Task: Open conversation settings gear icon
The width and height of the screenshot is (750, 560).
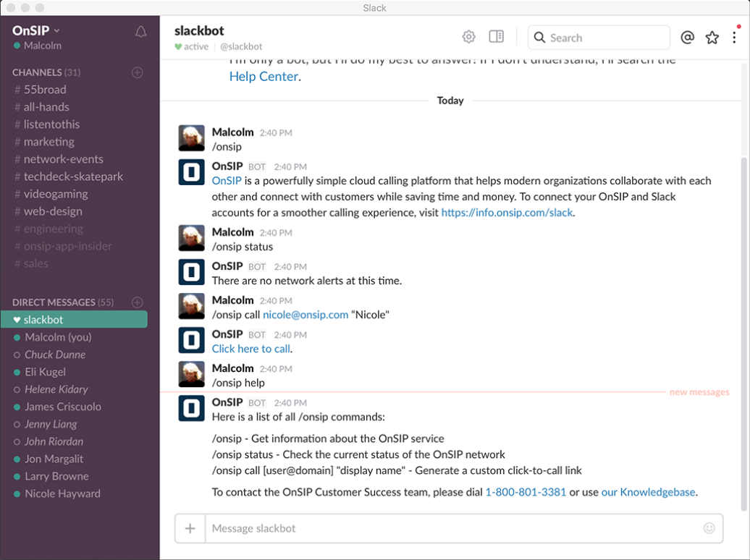Action: click(x=469, y=37)
